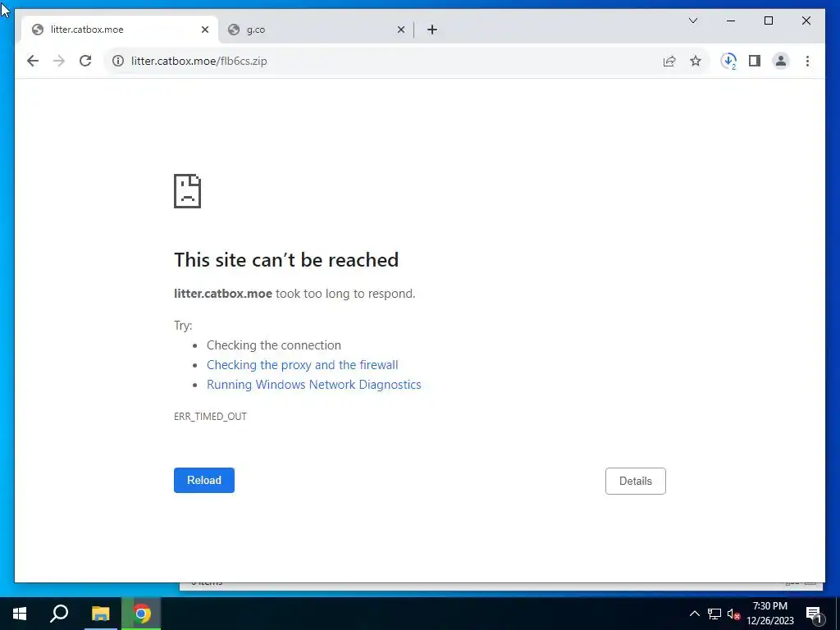The height and width of the screenshot is (630, 840).
Task: Minimize the Chrome window
Action: point(731,21)
